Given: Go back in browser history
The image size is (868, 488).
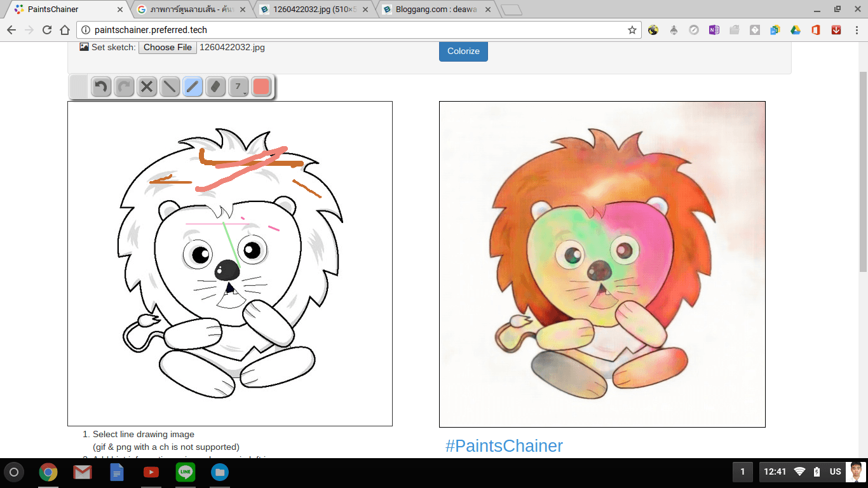Looking at the screenshot, I should click(x=11, y=30).
